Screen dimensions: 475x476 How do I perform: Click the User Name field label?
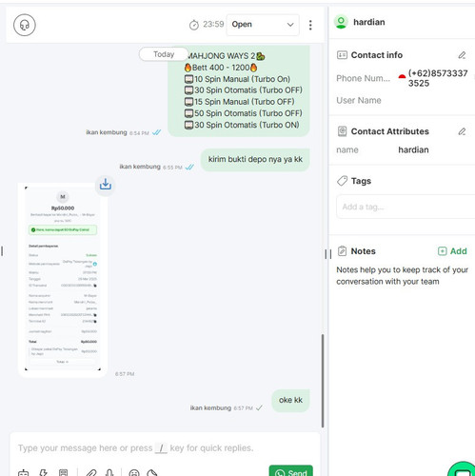point(359,100)
